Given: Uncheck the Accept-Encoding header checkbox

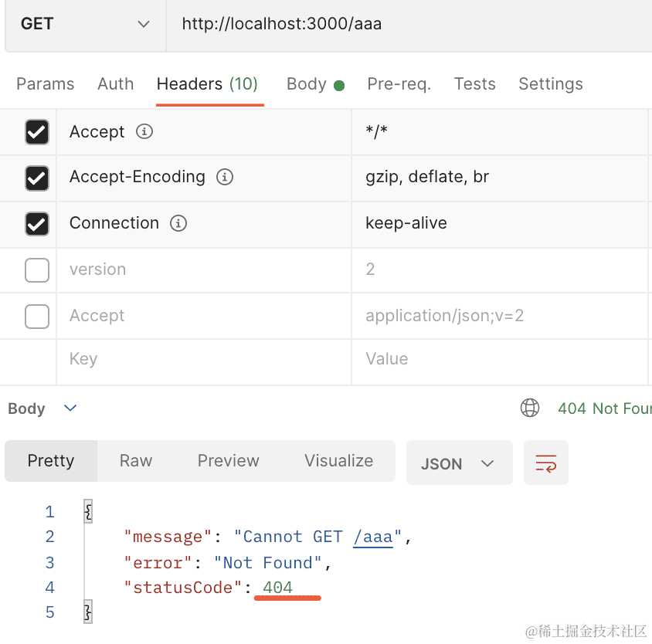Looking at the screenshot, I should click(x=37, y=178).
